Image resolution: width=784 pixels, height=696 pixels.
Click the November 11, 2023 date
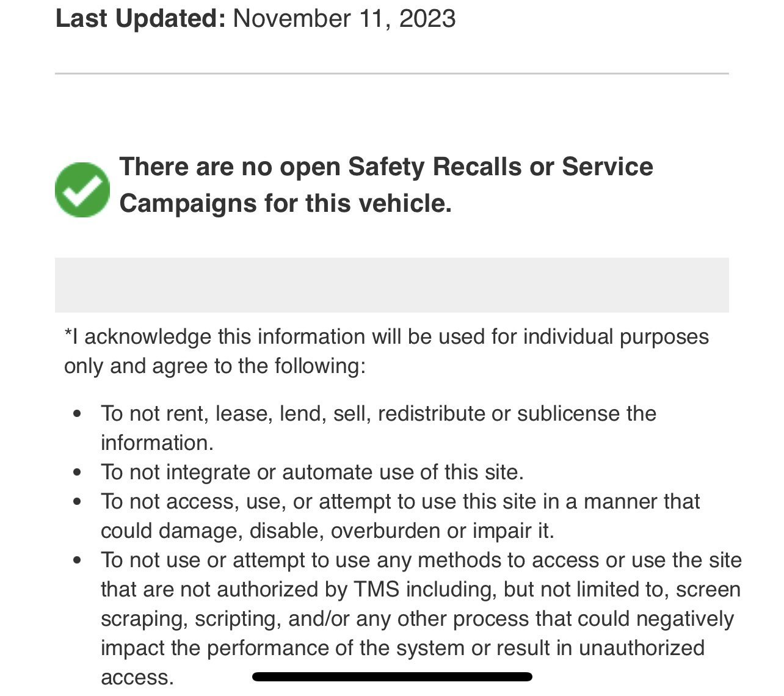click(344, 18)
